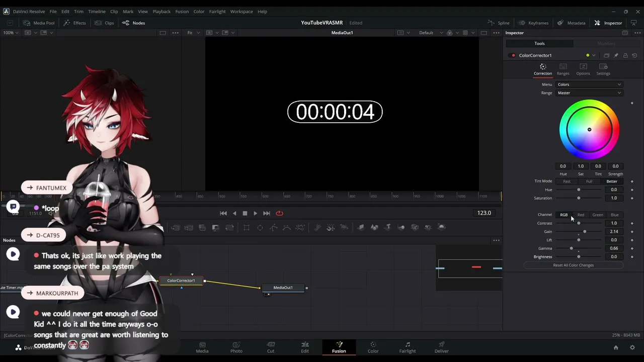Switch to the Ranges tab in Inspector

(x=563, y=69)
